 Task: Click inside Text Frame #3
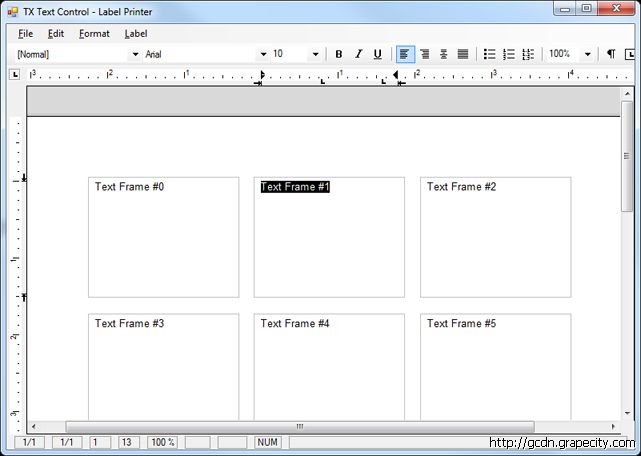[163, 370]
